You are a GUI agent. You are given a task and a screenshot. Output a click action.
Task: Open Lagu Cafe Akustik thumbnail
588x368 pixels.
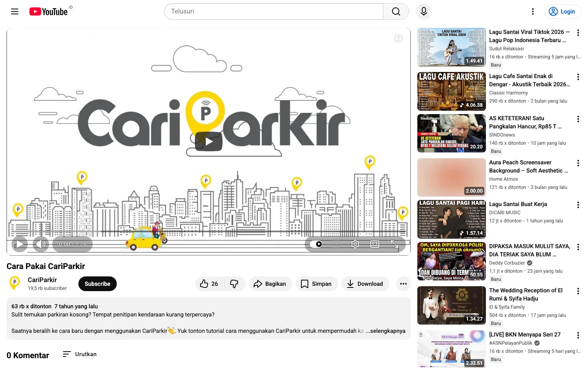coord(452,92)
